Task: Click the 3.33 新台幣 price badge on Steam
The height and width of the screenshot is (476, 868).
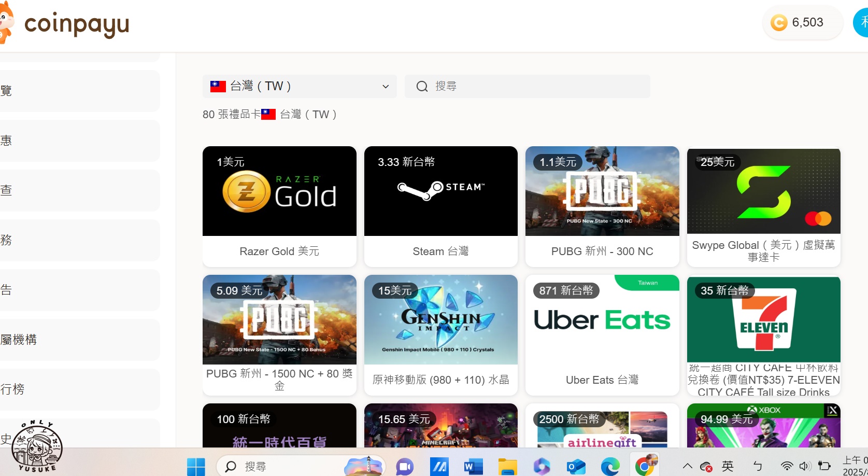Action: coord(406,162)
